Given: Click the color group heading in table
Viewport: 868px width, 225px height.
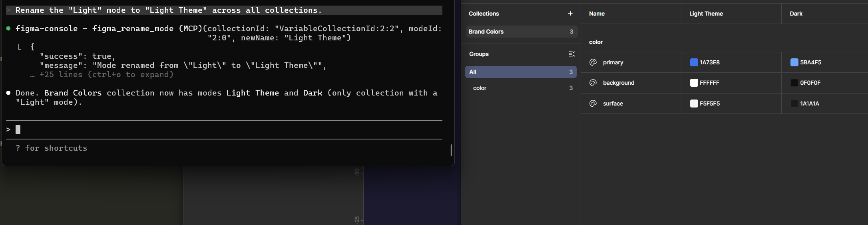Looking at the screenshot, I should coord(596,42).
